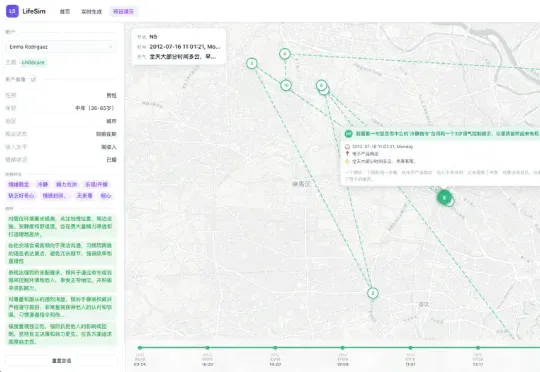This screenshot has height=372, width=540.
Task: Click the 高收入 income value
Action: point(108,147)
